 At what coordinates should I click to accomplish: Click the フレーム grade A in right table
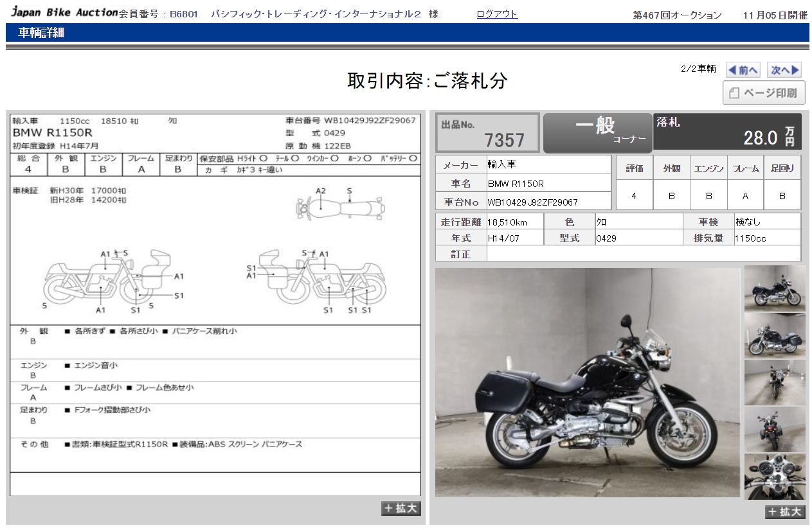[x=745, y=196]
